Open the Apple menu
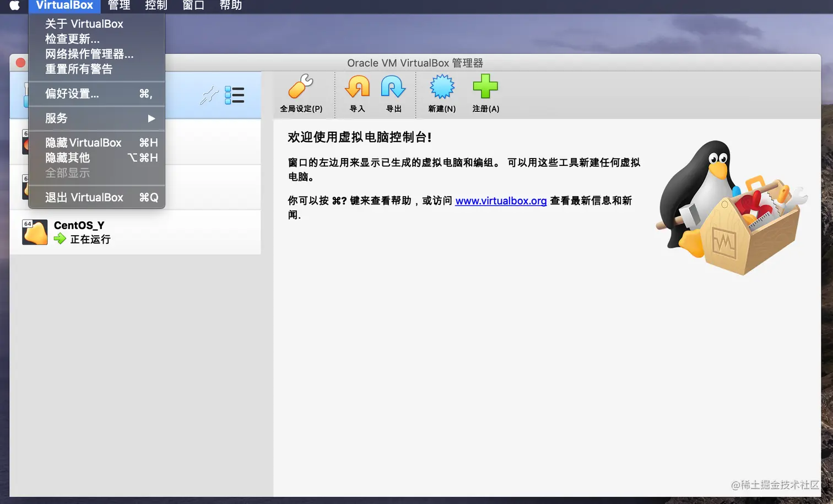The image size is (833, 504). pos(15,6)
